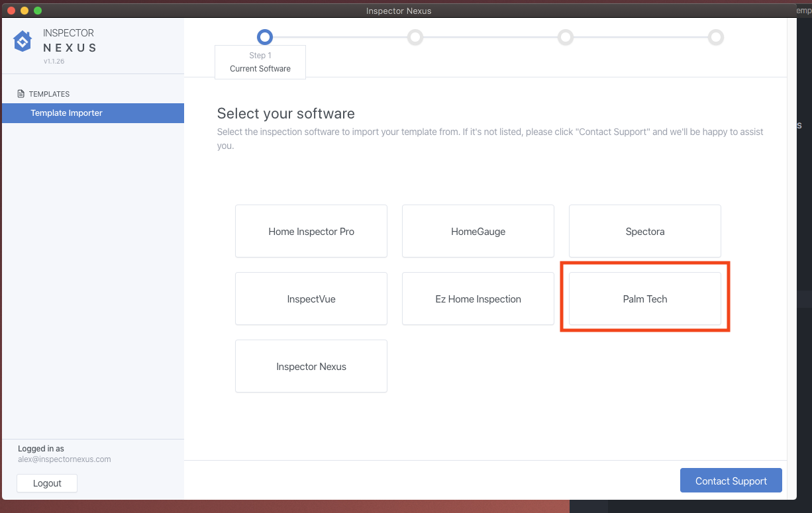Click the fourth step circle in progress bar
The height and width of the screenshot is (513, 812).
(716, 37)
